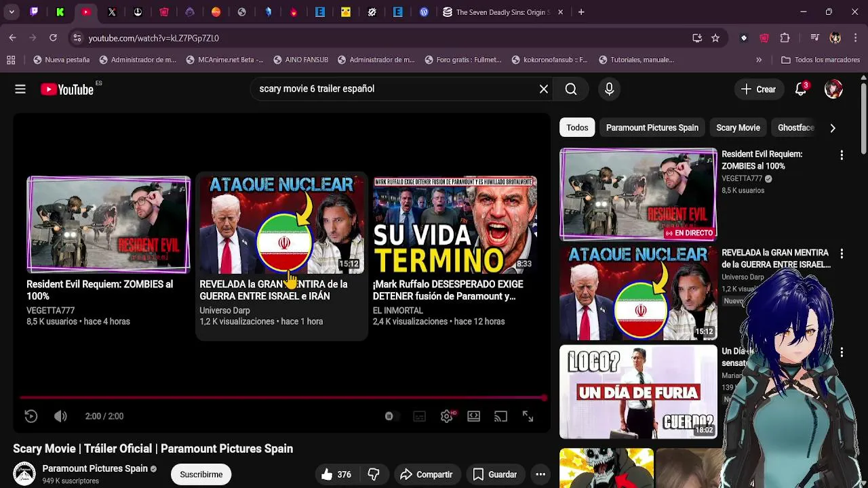Show more filter chips with the right arrow
This screenshot has width=868, height=488.
pos(833,127)
